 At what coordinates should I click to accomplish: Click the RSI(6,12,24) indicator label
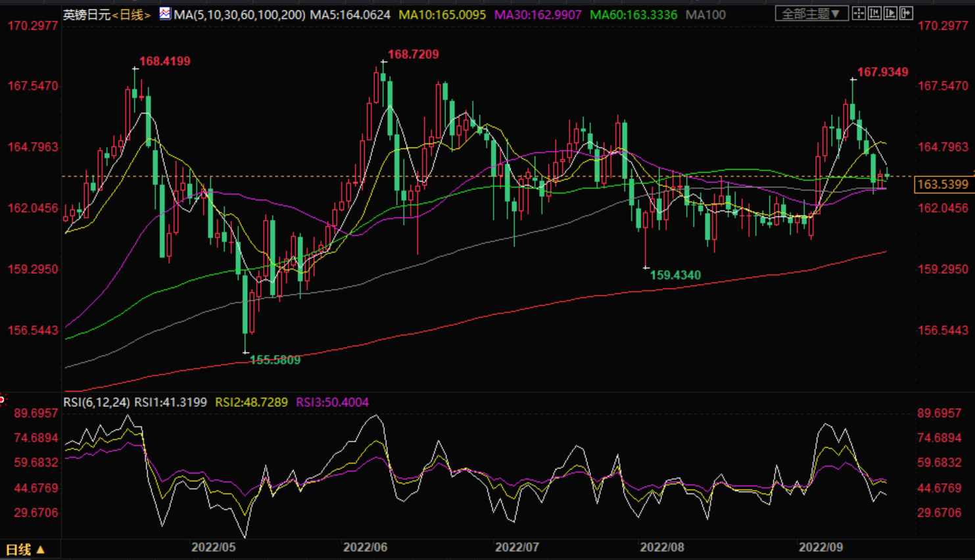[x=96, y=402]
